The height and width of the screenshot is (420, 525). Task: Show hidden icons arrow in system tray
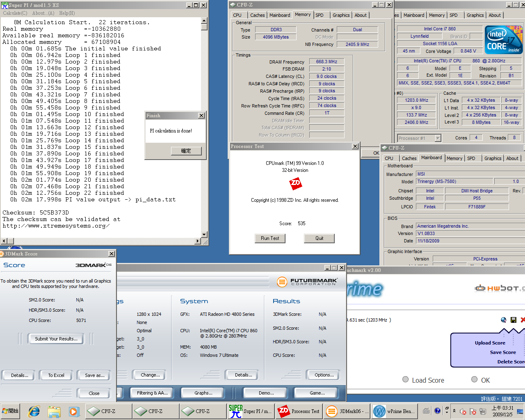point(454,411)
